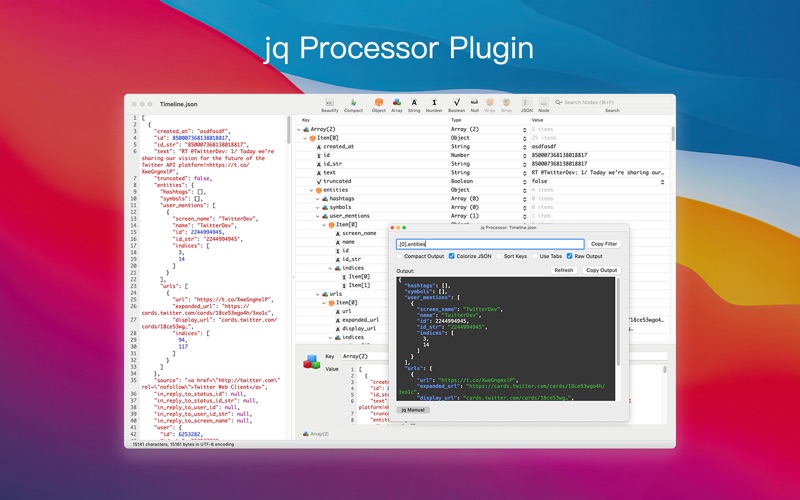Toggle the Node pane toolbar icon
The width and height of the screenshot is (800, 500).
(544, 102)
